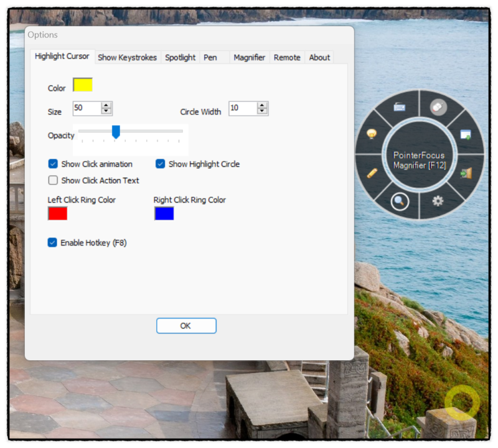Decrease Circle Width with the down arrow
The image size is (498, 448).
pos(262,111)
